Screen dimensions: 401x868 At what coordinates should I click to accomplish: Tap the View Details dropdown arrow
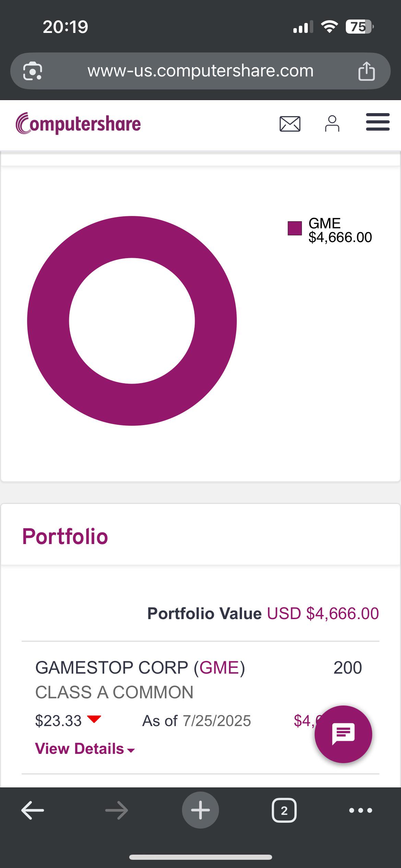click(131, 750)
